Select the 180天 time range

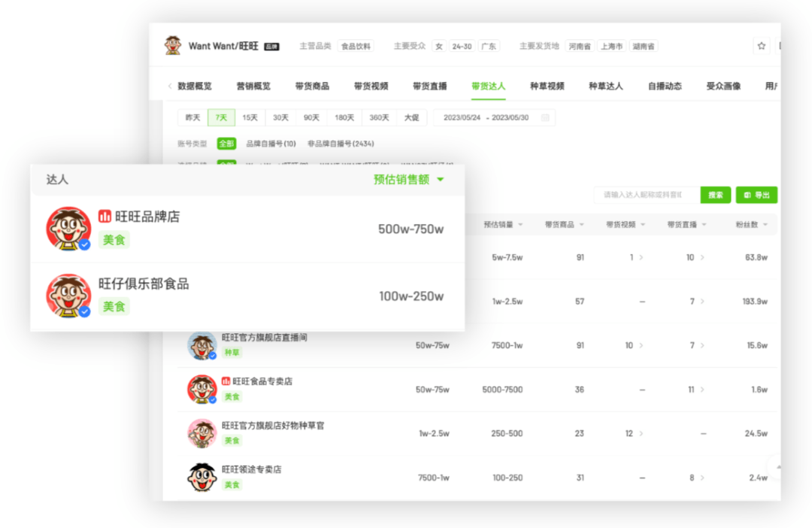(x=344, y=117)
